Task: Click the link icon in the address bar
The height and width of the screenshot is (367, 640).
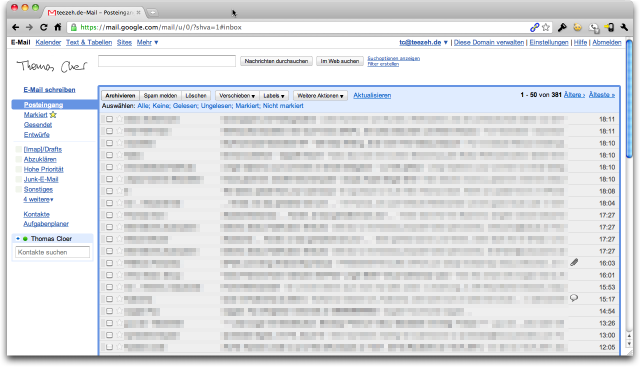Action: [x=534, y=27]
